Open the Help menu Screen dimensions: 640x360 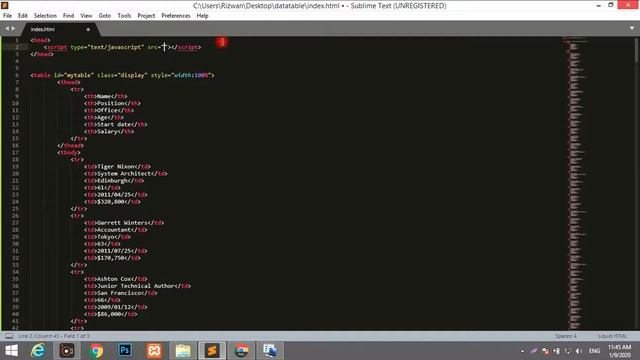click(202, 16)
